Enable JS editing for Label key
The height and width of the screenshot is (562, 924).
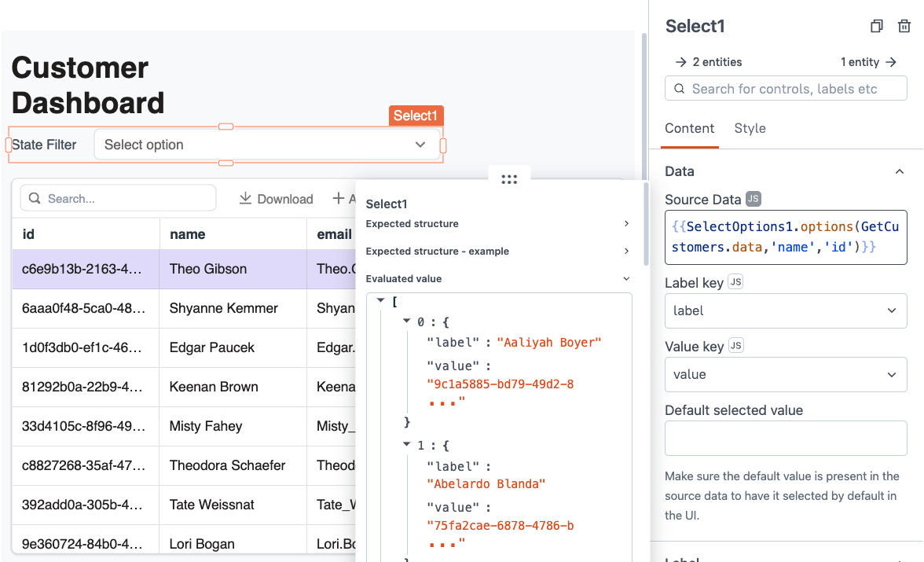[734, 281]
